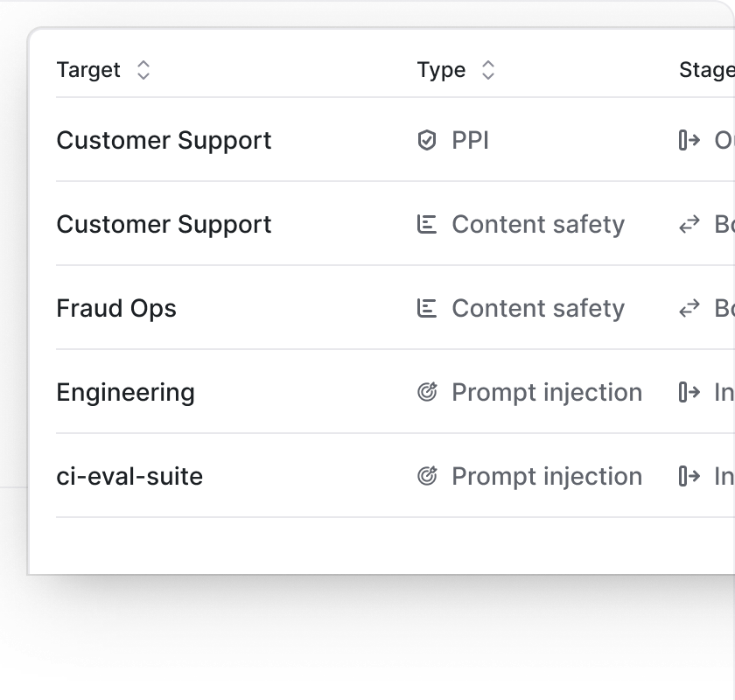Sort table by Type column chevrons

pos(488,70)
